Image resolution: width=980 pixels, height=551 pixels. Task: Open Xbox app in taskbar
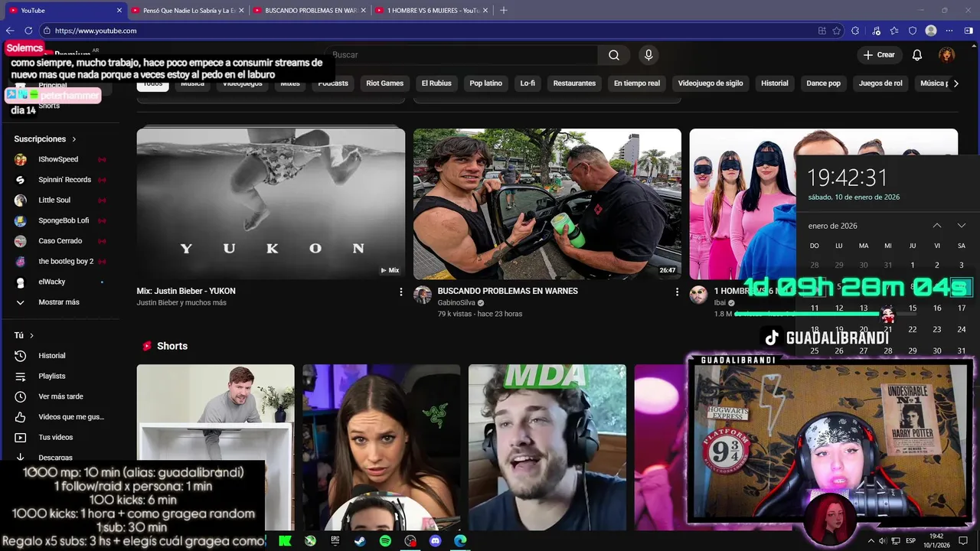[310, 540]
